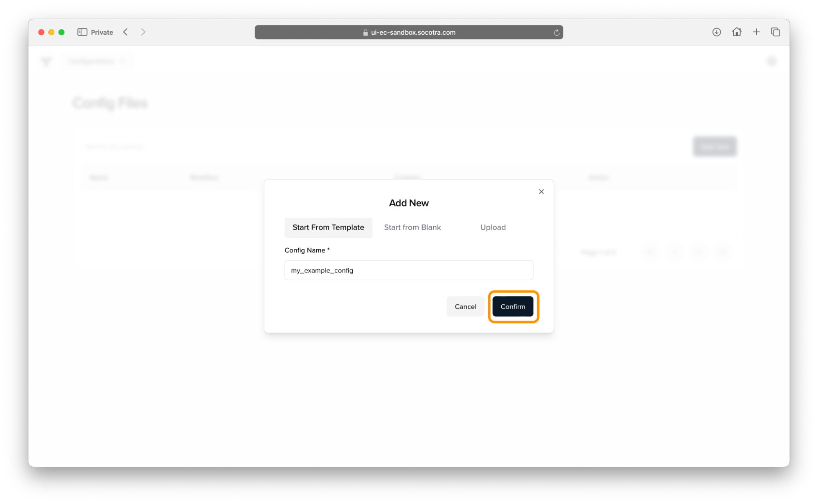
Task: Open Safari downloads icon
Action: point(716,32)
